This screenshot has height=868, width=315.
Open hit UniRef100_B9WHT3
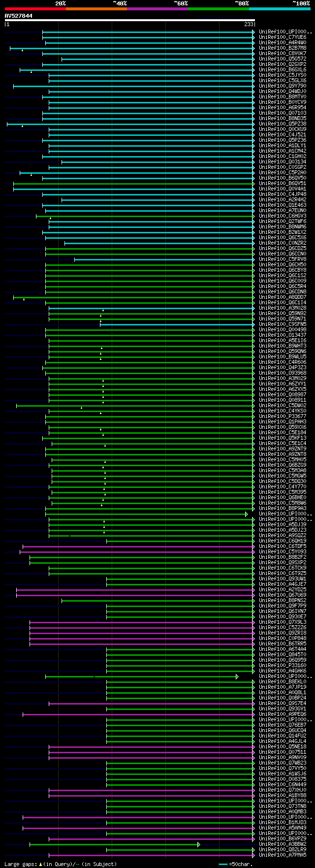tap(283, 346)
